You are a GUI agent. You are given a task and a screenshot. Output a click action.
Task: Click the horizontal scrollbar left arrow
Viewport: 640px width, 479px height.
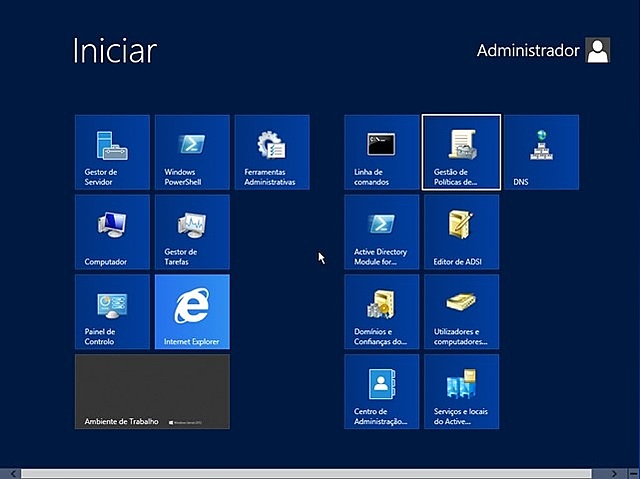[13, 474]
